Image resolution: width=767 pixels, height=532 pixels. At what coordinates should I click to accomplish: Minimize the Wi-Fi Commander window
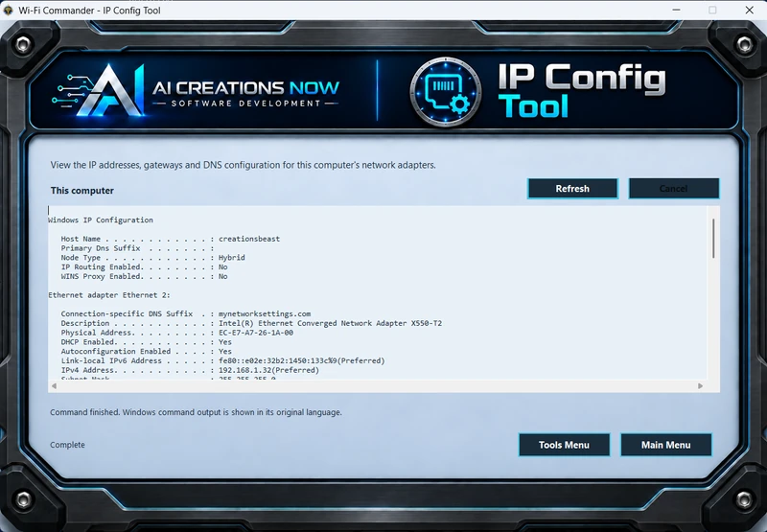click(x=676, y=10)
